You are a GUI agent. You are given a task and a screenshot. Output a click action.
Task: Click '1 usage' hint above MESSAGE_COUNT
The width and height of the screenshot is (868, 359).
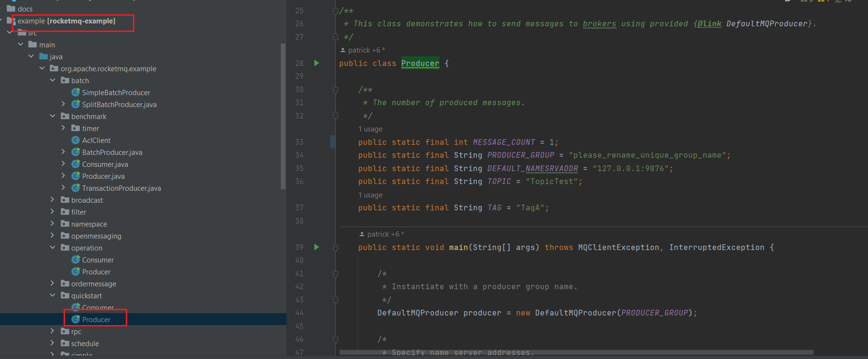[x=370, y=129]
